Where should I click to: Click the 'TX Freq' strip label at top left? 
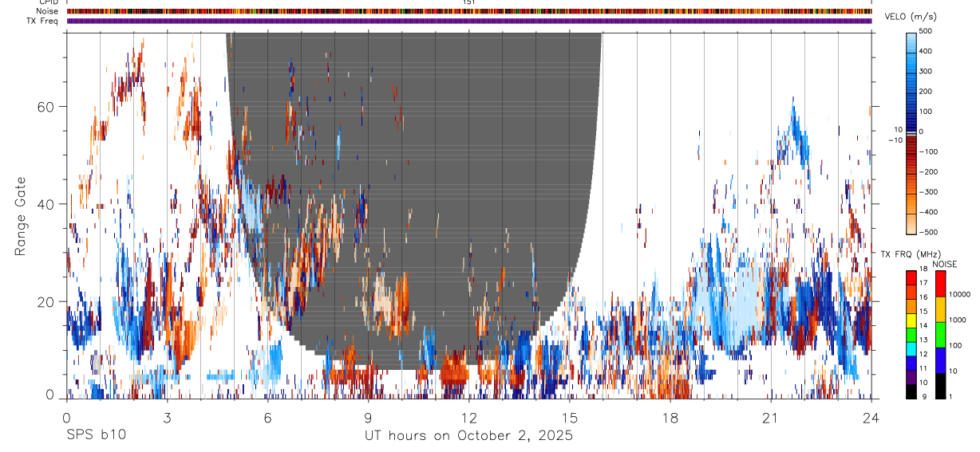[x=43, y=21]
